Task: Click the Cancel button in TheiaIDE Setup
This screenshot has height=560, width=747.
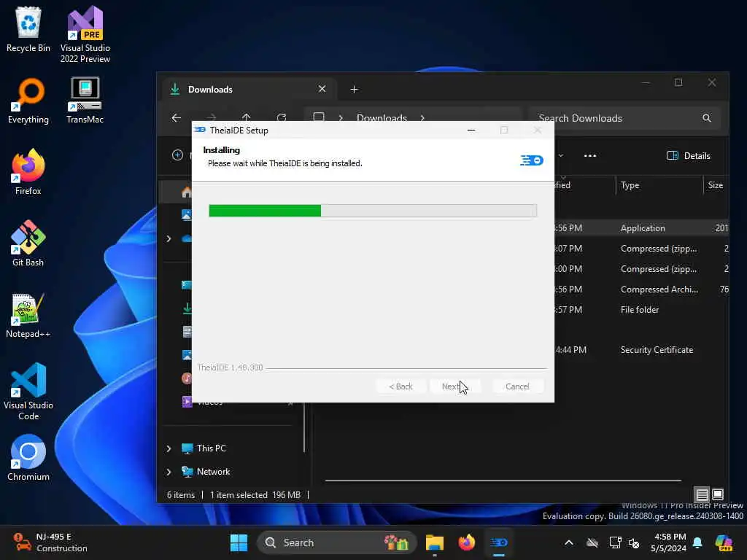Action: (517, 386)
